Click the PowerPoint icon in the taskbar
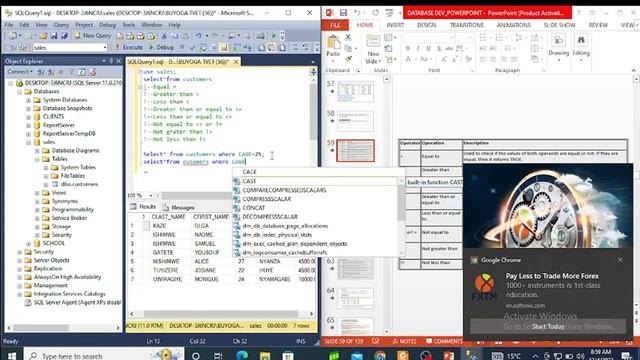 pos(449,356)
